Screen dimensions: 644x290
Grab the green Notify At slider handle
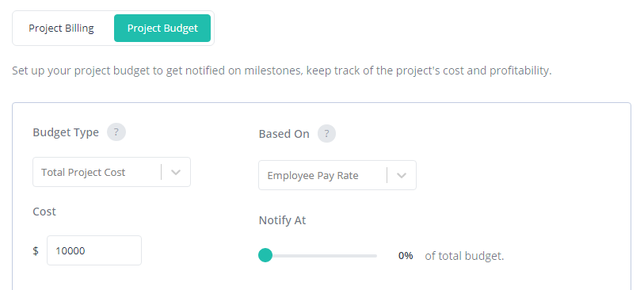click(265, 255)
